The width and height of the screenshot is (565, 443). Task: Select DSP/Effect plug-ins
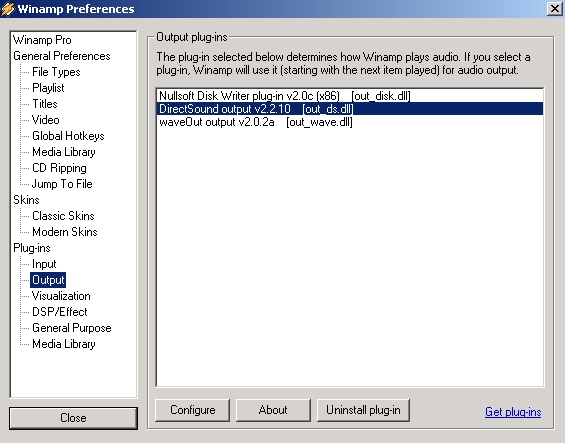click(60, 312)
